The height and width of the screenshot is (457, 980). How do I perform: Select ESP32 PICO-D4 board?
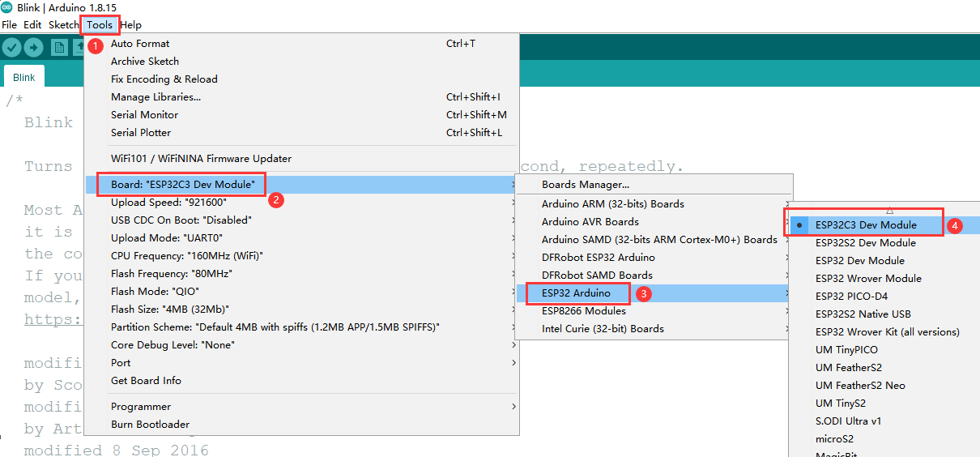tap(884, 297)
